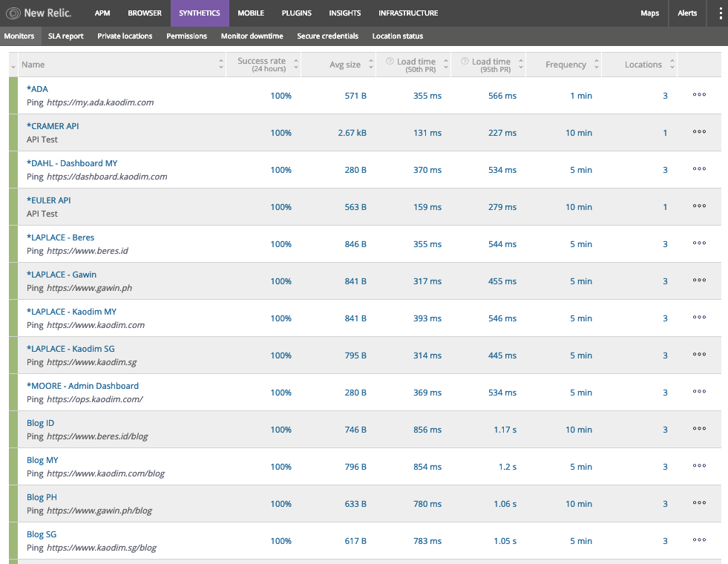The height and width of the screenshot is (564, 728).
Task: Open the Monitor downtime sub-tab
Action: (252, 36)
